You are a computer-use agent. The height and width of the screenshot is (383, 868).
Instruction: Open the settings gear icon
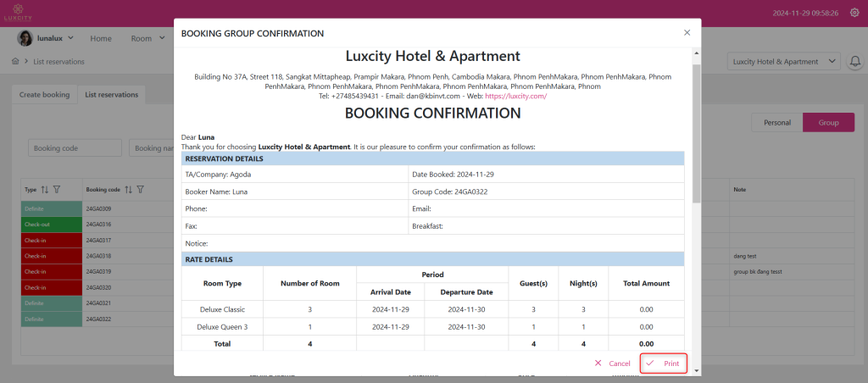[854, 13]
